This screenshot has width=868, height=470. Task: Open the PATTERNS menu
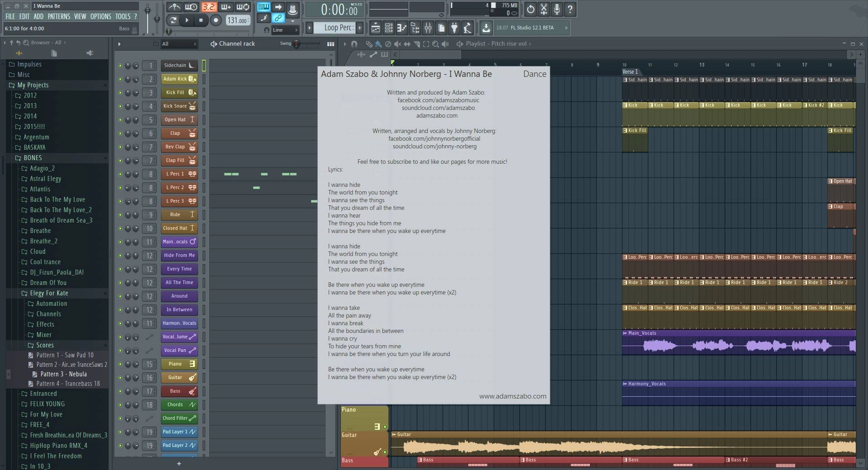pyautogui.click(x=59, y=16)
